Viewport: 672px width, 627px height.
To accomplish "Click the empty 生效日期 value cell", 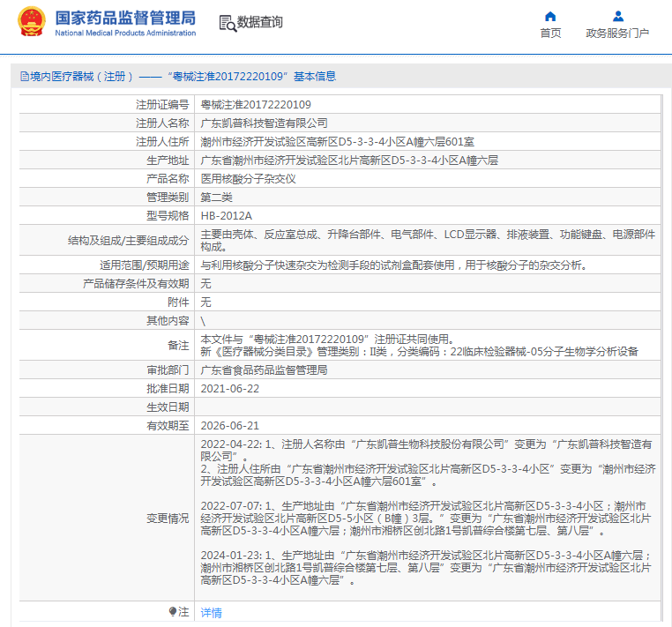I will pyautogui.click(x=428, y=407).
